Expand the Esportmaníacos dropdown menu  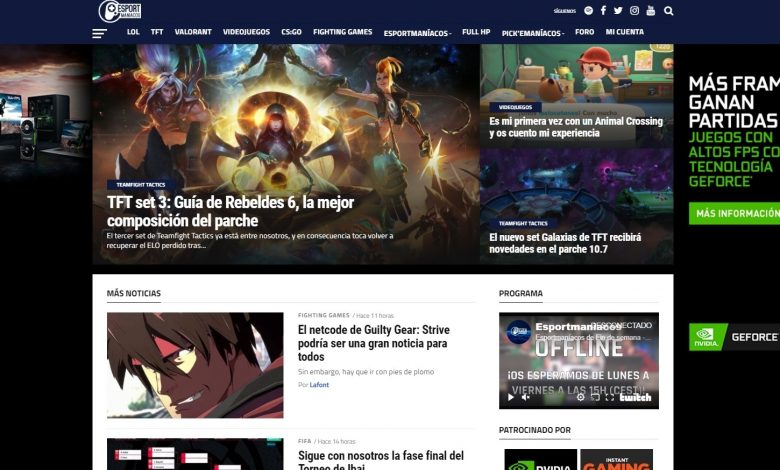[417, 33]
